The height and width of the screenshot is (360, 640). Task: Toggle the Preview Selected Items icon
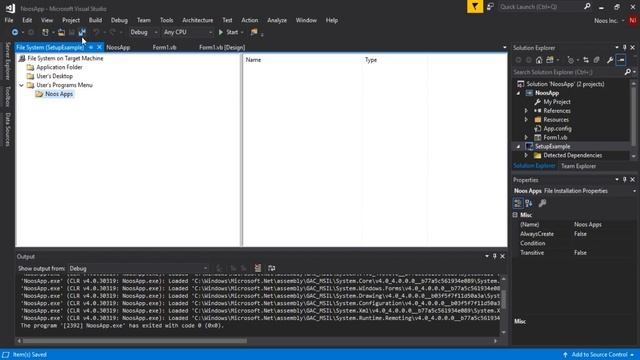coord(621,60)
